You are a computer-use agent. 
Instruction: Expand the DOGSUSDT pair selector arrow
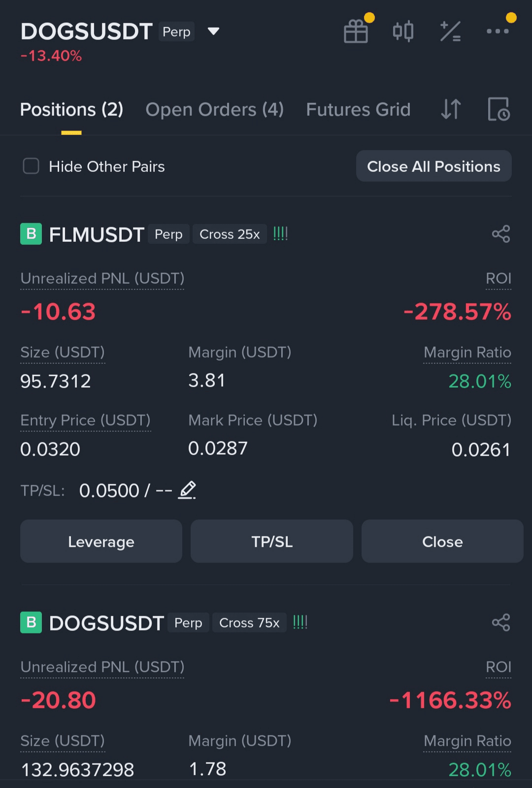pos(213,32)
